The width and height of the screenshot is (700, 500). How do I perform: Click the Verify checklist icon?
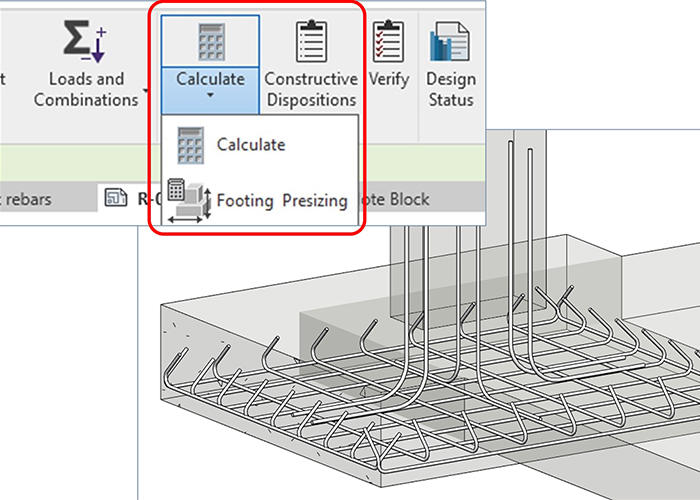pos(388,41)
